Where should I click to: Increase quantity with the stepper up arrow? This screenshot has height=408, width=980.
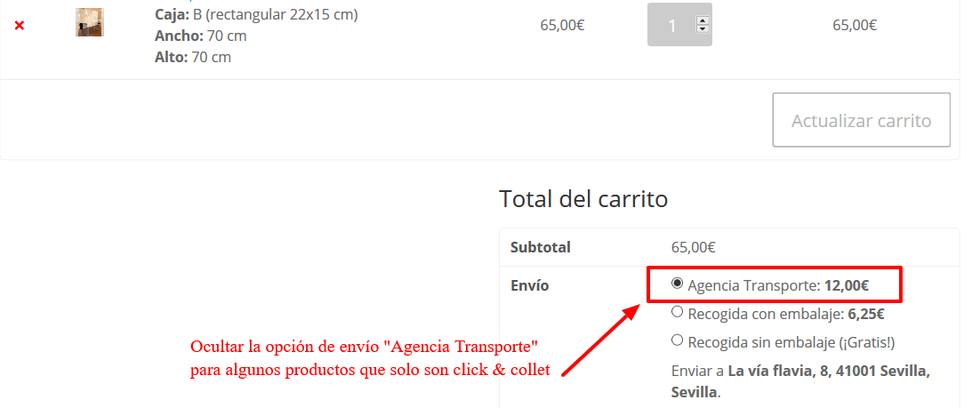point(703,21)
